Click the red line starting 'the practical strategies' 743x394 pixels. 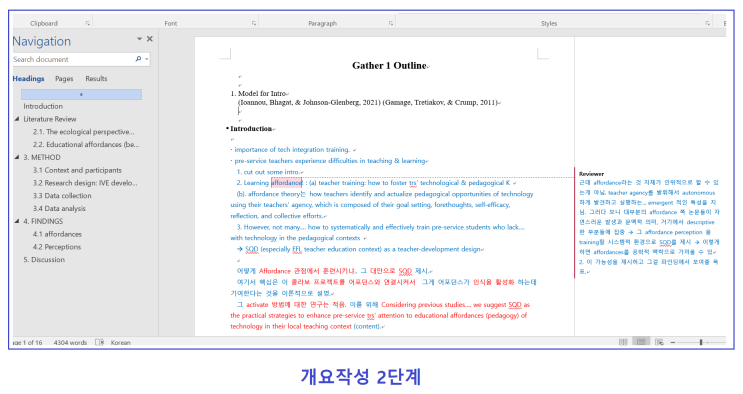click(x=378, y=315)
